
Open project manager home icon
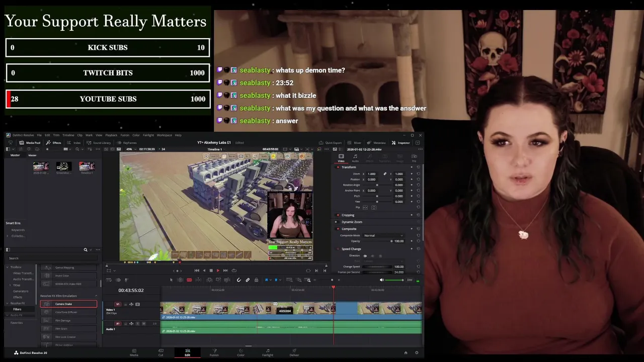pos(406,353)
